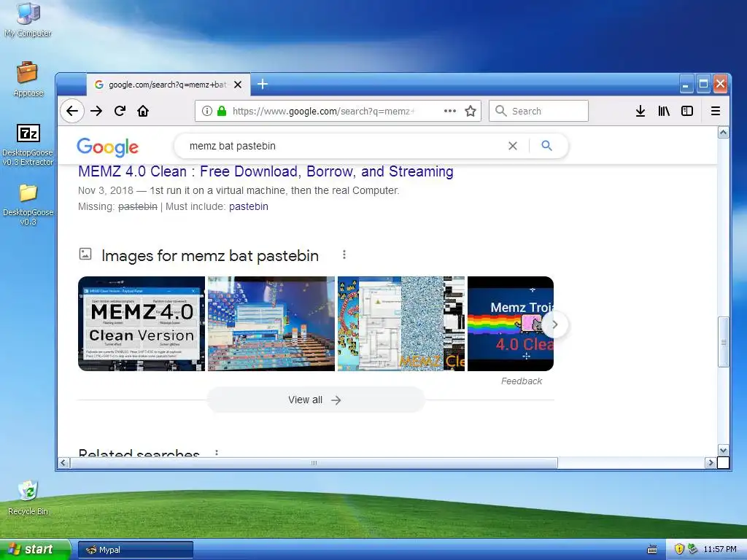The height and width of the screenshot is (560, 747).
Task: Click the security shield tray icon
Action: click(x=679, y=549)
